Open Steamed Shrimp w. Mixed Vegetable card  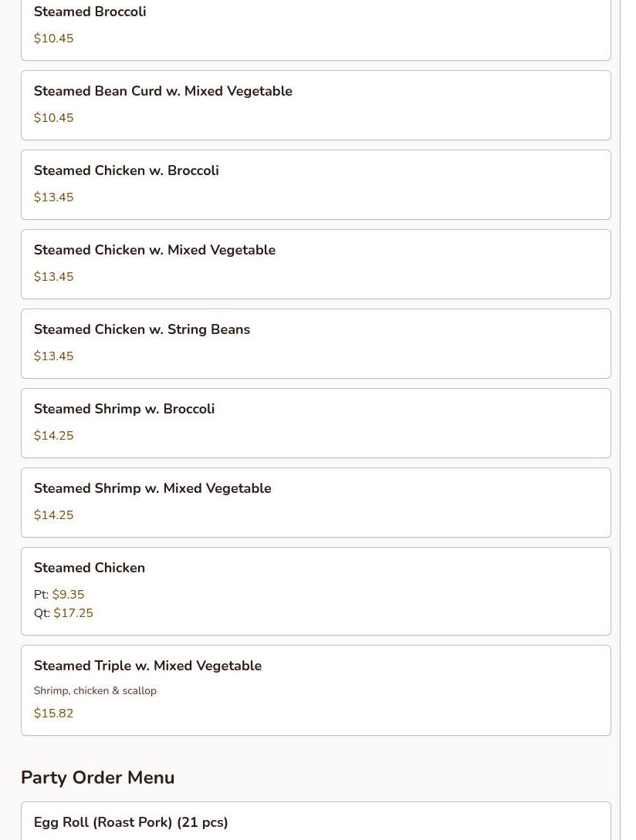tap(316, 502)
